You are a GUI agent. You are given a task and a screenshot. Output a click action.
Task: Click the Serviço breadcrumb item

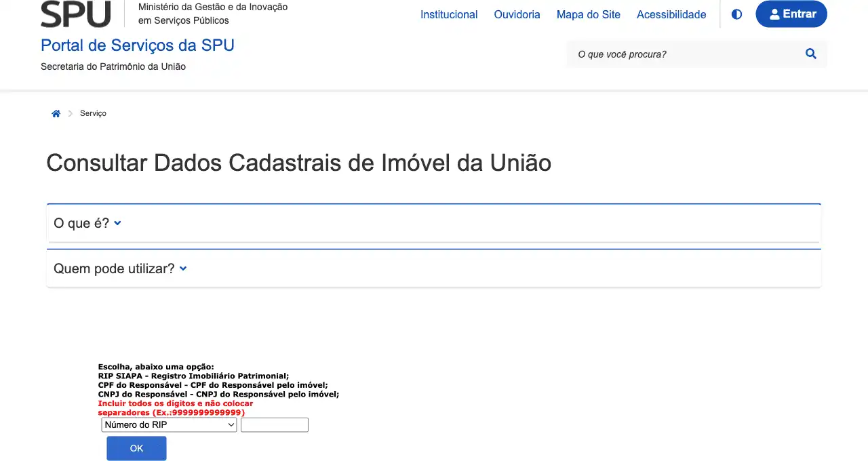click(93, 113)
